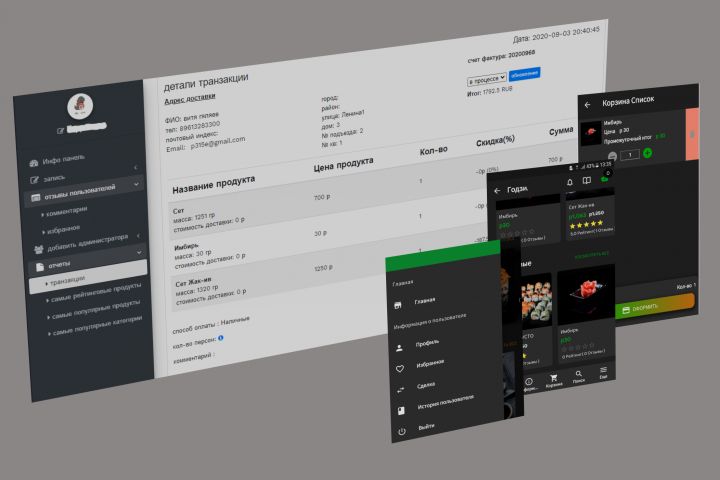Decrease cart quantity with the minus button
This screenshot has height=480, width=720.
tap(612, 157)
